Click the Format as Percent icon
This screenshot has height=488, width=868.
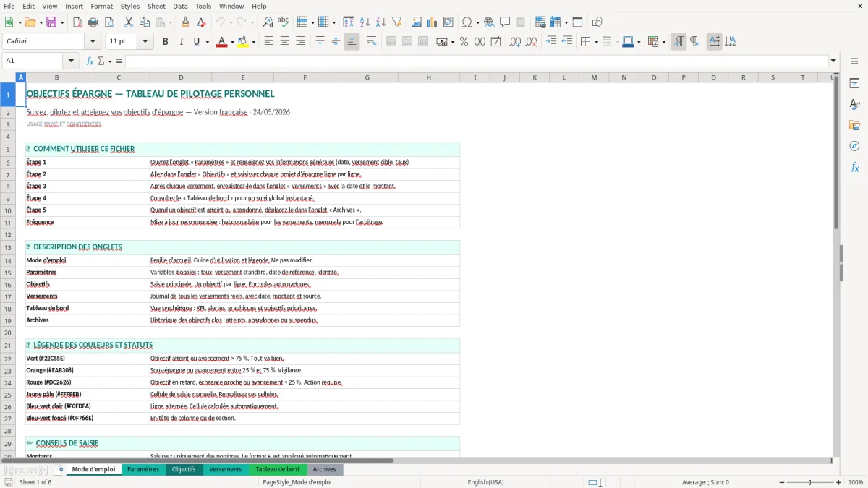[464, 42]
